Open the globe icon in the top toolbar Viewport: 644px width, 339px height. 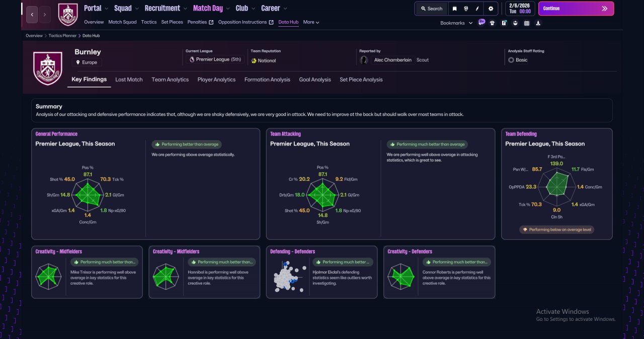[x=466, y=9]
